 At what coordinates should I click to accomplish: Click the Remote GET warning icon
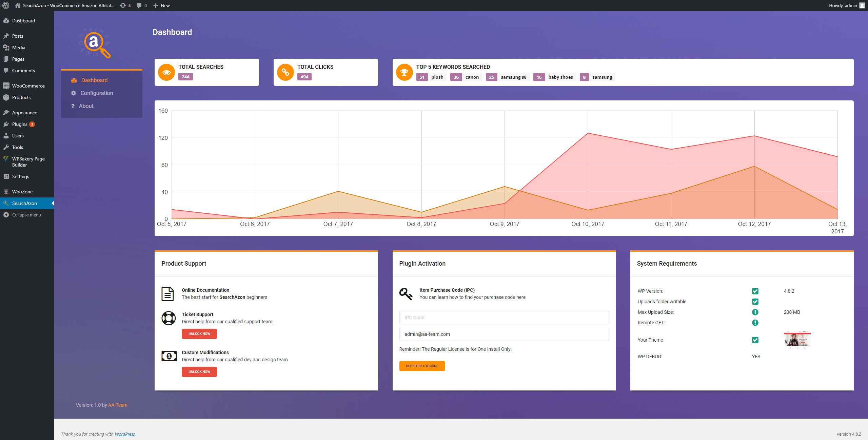(755, 323)
